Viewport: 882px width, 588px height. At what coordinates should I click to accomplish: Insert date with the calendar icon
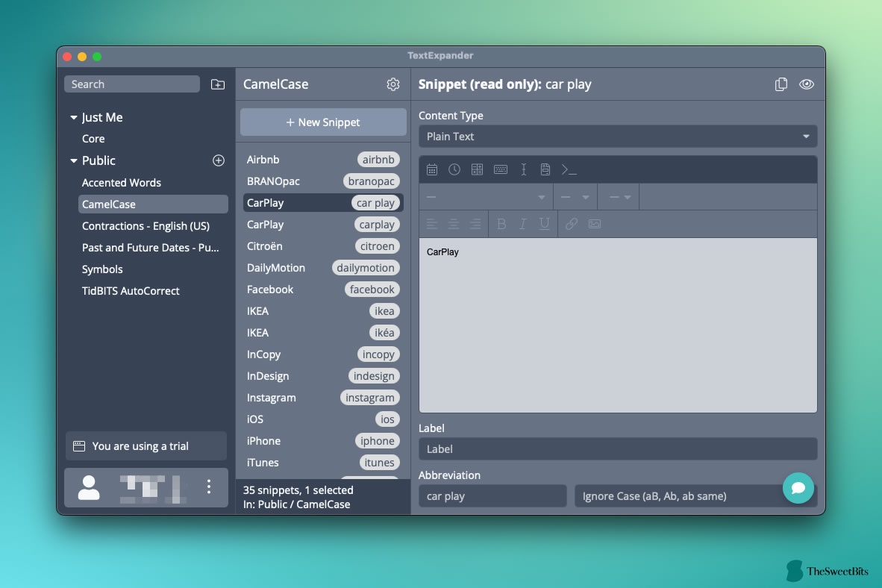[432, 169]
